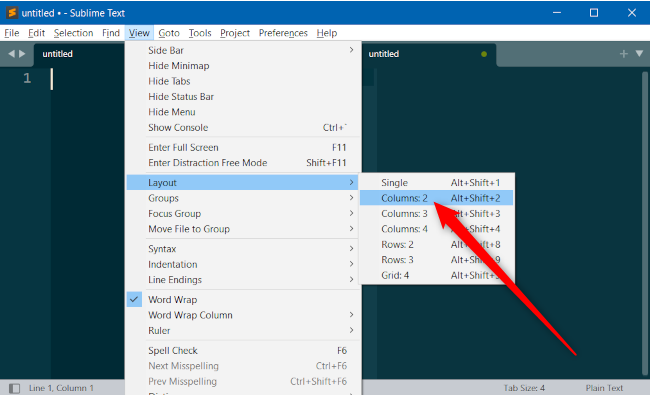The width and height of the screenshot is (650, 396).
Task: Choose Hide Menu
Action: tap(243, 112)
